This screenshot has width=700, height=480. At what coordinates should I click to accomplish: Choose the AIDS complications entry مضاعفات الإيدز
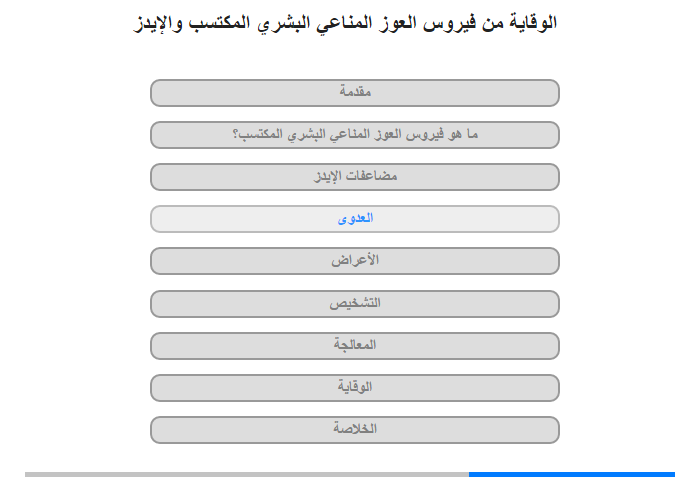tap(355, 177)
